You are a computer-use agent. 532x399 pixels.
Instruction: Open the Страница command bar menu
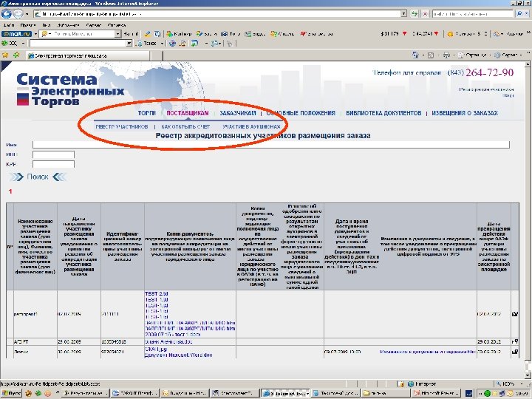[474, 55]
